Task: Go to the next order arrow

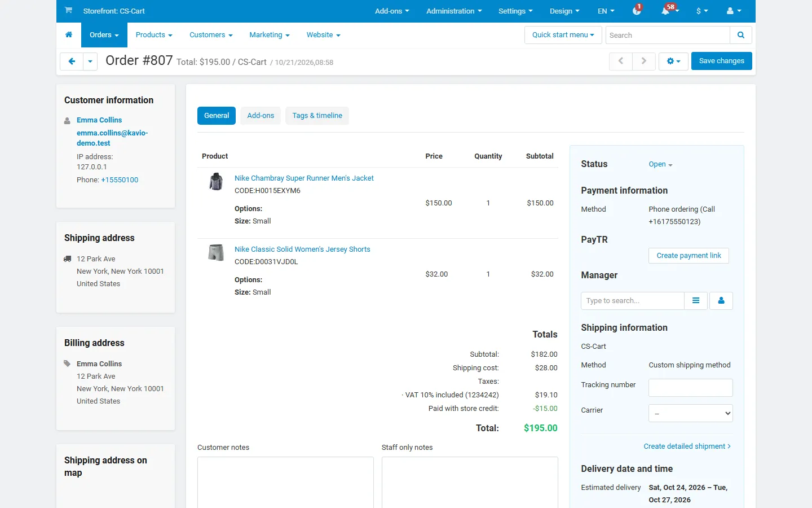Action: click(x=643, y=61)
